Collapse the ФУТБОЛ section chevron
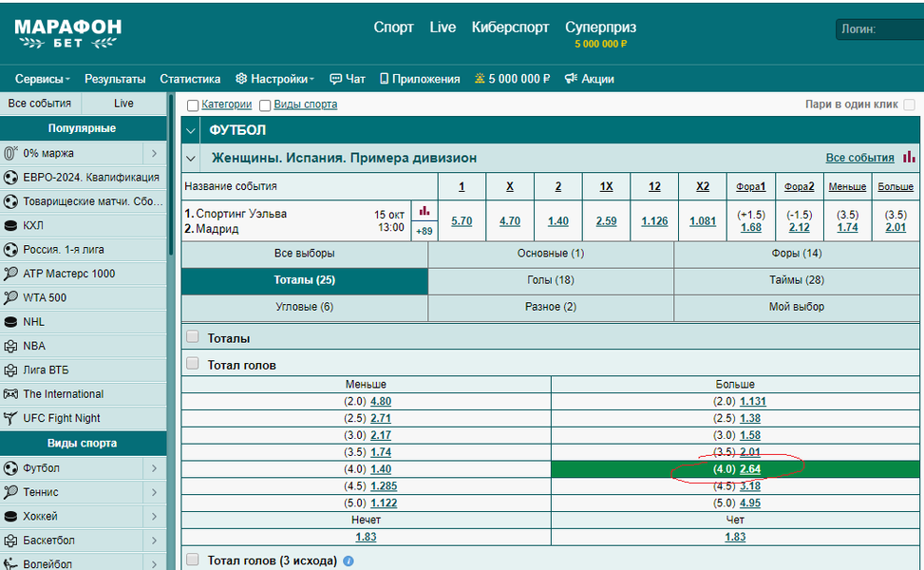Image resolution: width=924 pixels, height=570 pixels. 192,131
